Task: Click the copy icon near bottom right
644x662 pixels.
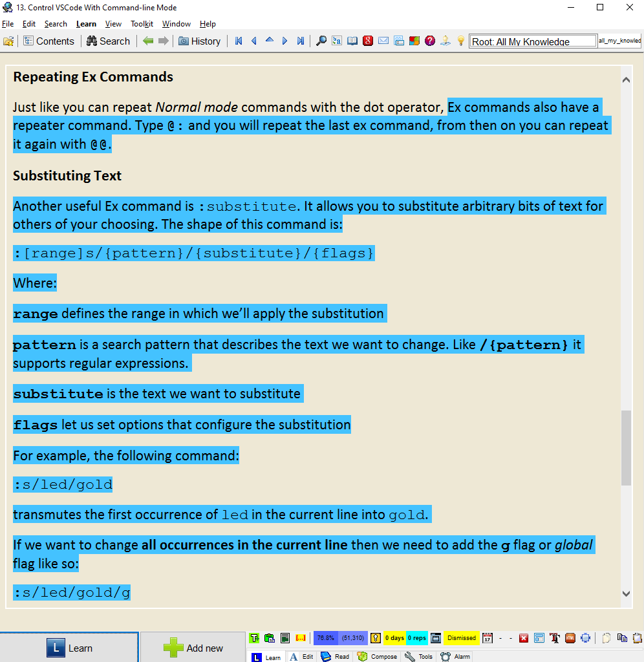Action: (x=621, y=638)
